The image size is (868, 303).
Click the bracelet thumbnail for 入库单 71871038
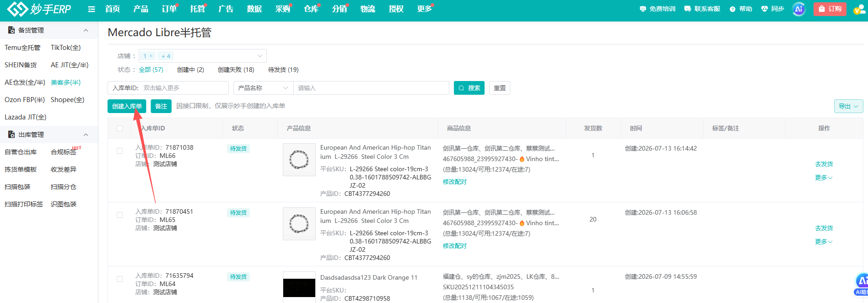pos(299,160)
